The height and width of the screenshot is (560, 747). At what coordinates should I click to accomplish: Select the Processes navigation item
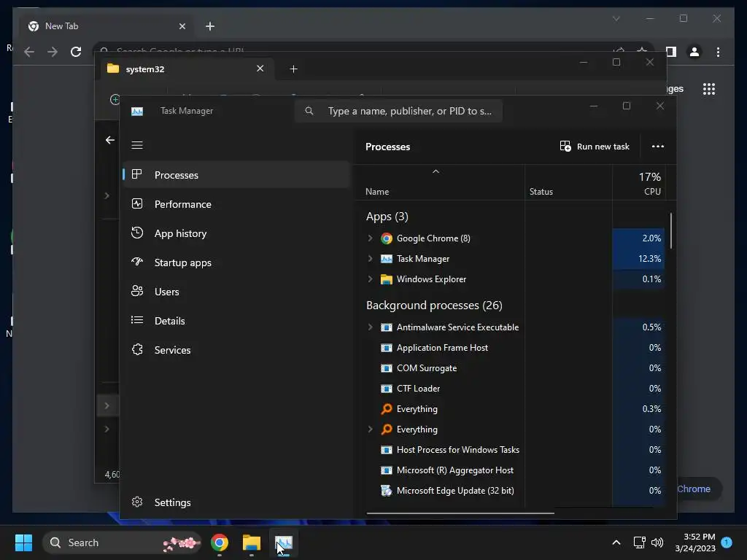[176, 175]
